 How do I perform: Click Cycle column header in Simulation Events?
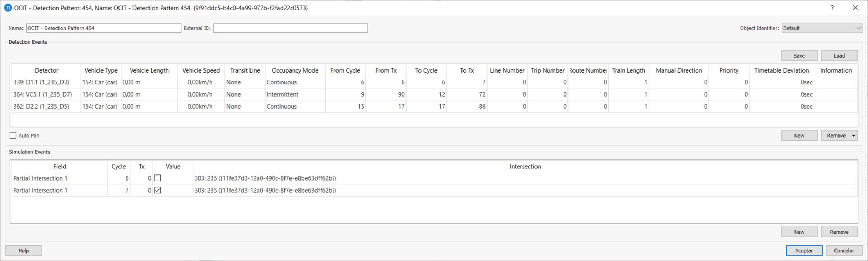(118, 167)
